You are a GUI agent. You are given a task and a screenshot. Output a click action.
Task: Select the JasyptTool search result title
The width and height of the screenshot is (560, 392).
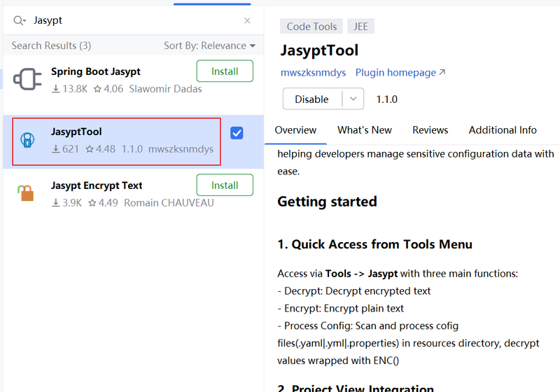tap(76, 132)
